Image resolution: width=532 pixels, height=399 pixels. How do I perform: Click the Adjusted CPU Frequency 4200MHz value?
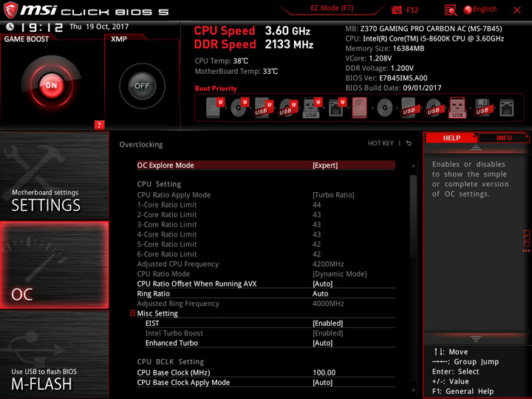pos(328,264)
